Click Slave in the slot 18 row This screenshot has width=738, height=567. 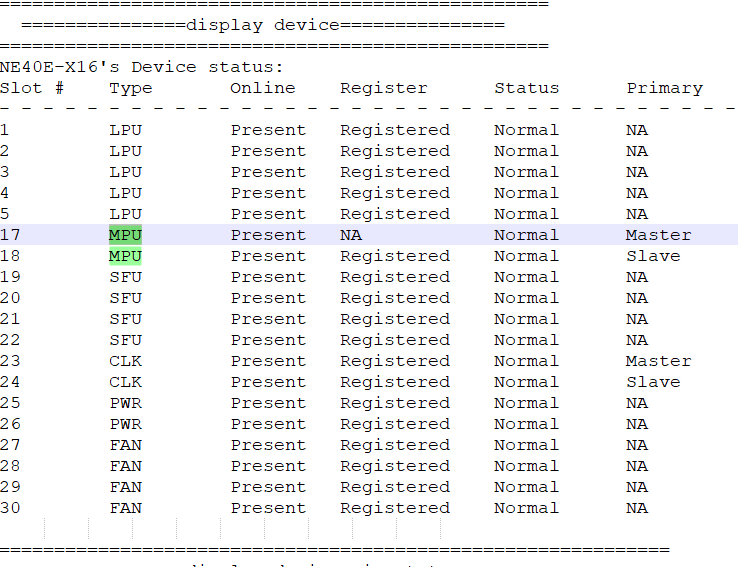(653, 256)
